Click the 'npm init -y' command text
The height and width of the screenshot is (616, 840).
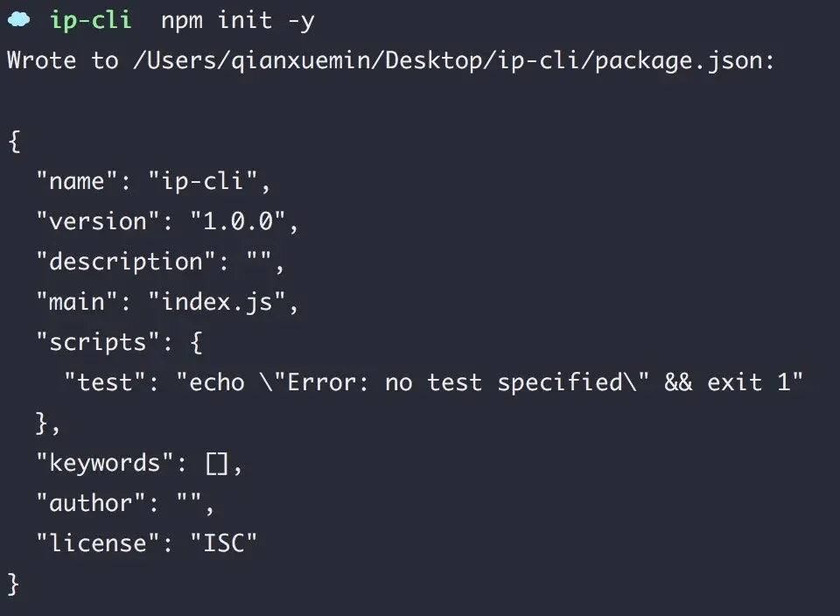tap(238, 21)
